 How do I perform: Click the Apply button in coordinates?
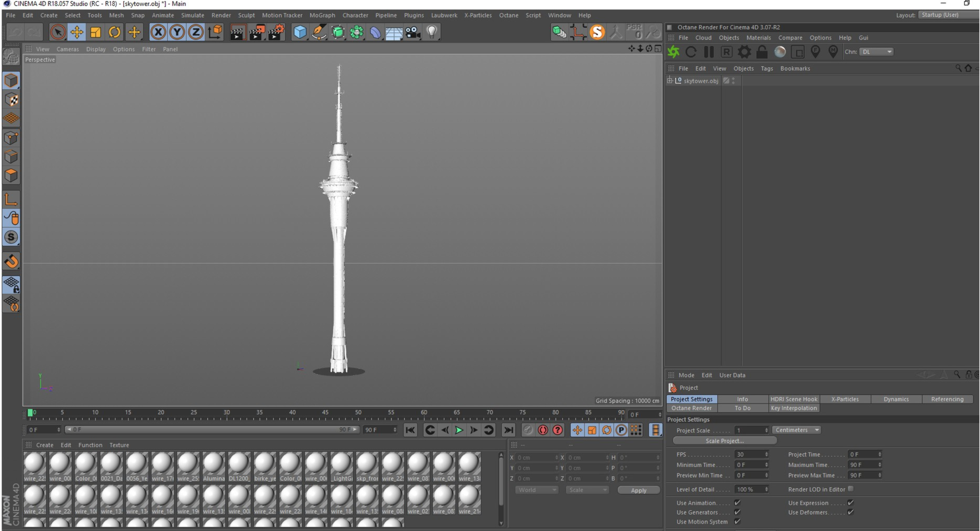pos(638,490)
